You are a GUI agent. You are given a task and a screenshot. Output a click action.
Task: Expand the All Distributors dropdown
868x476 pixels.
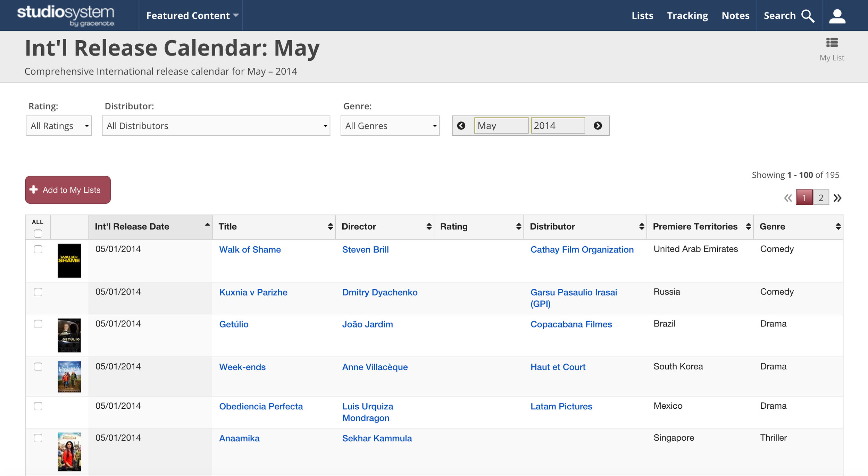[216, 126]
